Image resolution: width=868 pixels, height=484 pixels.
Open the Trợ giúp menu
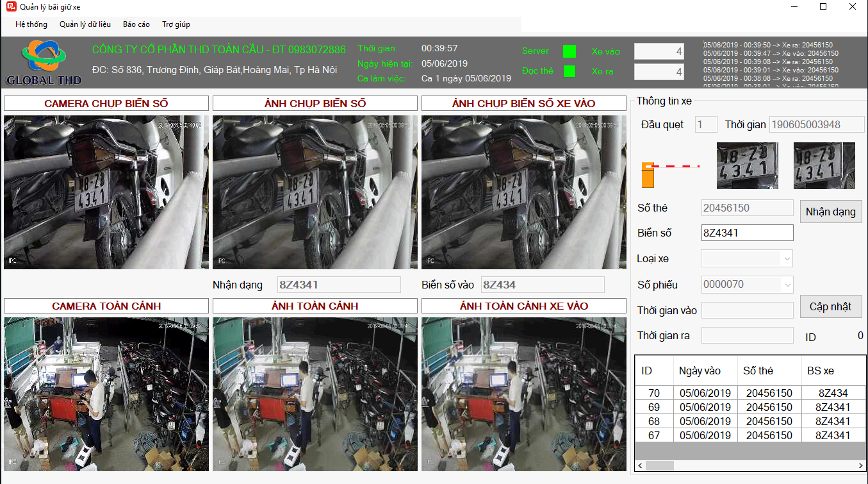point(176,24)
